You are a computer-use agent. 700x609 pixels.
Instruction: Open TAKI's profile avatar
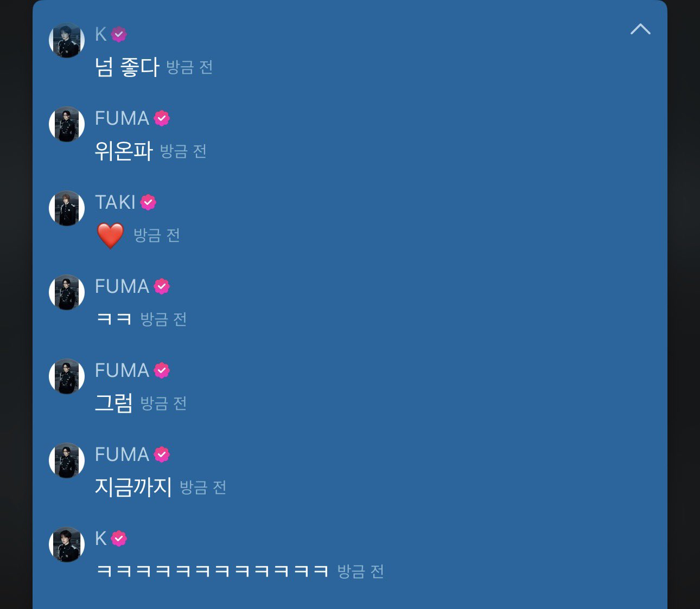[x=67, y=208]
